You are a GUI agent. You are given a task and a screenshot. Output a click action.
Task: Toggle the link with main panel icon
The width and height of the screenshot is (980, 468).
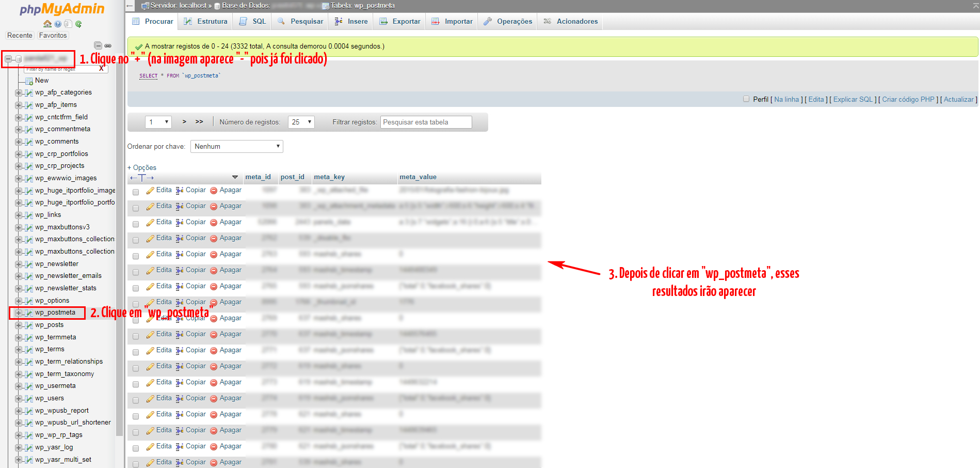click(x=108, y=45)
